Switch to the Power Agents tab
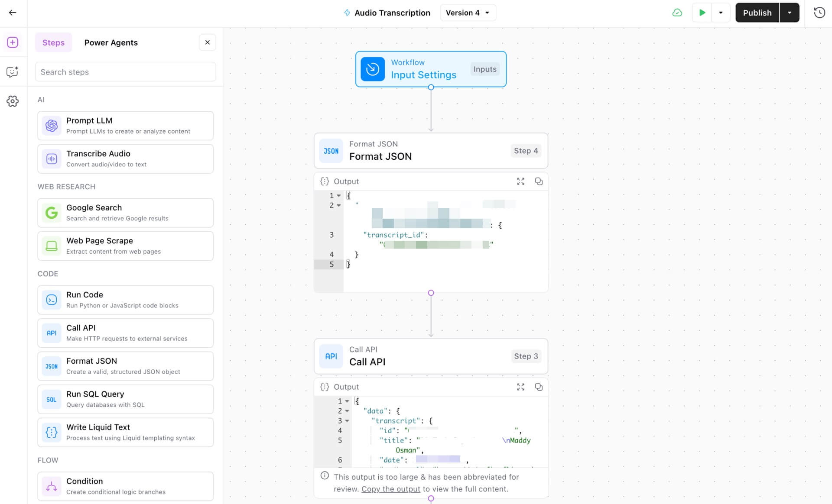832x504 pixels. pyautogui.click(x=111, y=42)
